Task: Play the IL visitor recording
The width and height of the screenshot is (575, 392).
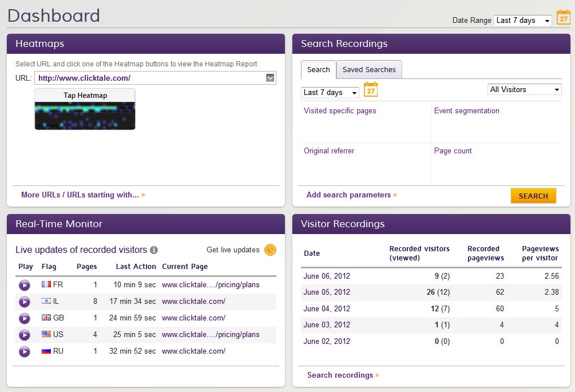Action: pyautogui.click(x=24, y=302)
